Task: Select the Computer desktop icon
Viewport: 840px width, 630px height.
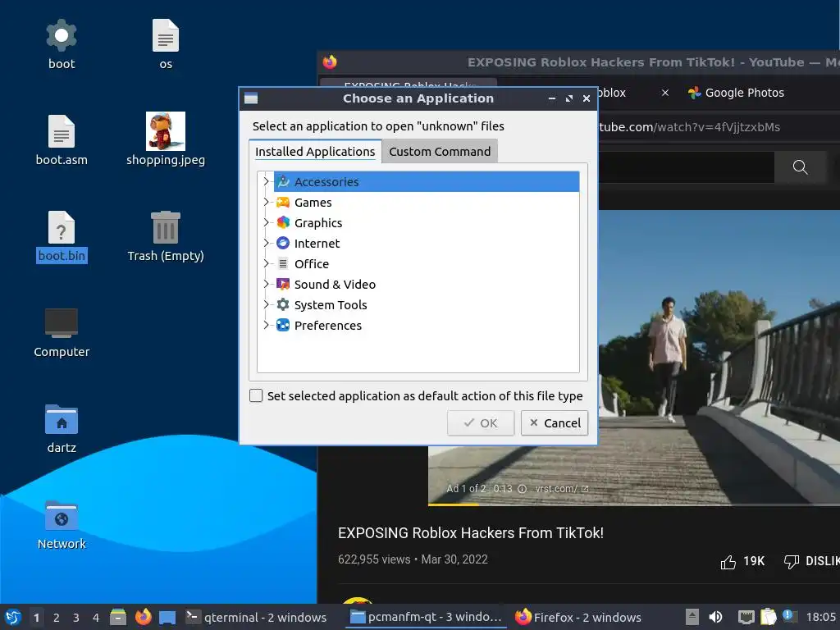Action: tap(62, 323)
